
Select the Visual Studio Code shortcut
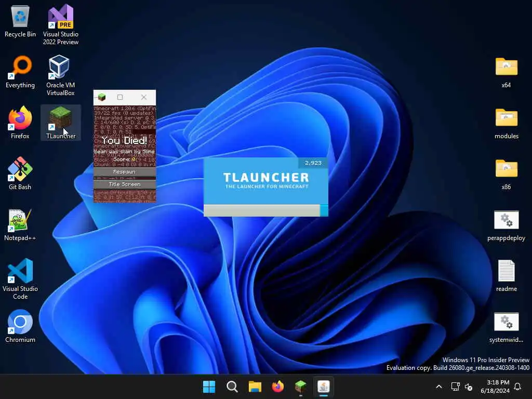(x=20, y=279)
